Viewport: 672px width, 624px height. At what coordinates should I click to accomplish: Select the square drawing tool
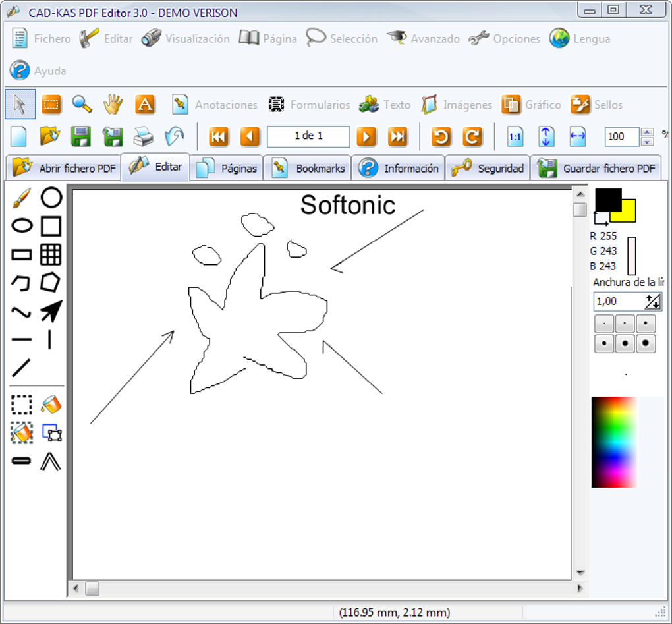51,226
